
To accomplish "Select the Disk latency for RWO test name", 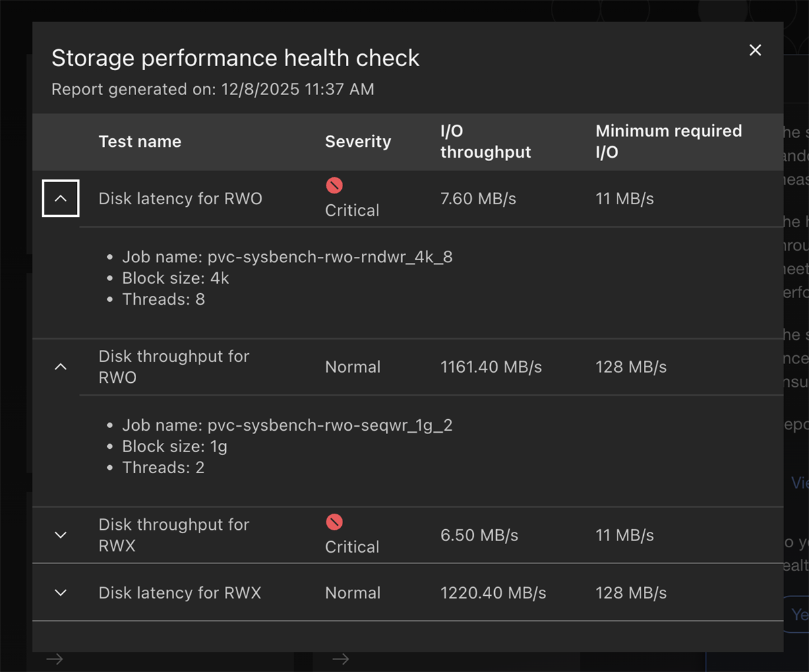I will coord(180,198).
